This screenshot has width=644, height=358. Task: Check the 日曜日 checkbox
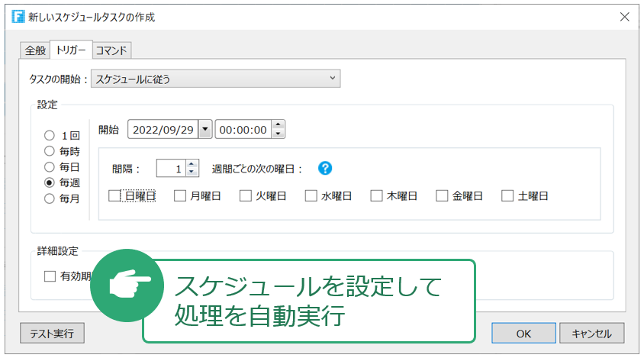click(x=114, y=196)
